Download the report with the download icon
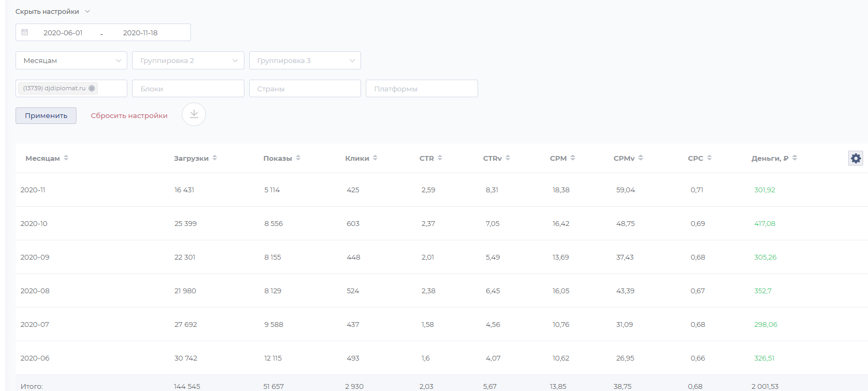The width and height of the screenshot is (868, 391). [194, 114]
